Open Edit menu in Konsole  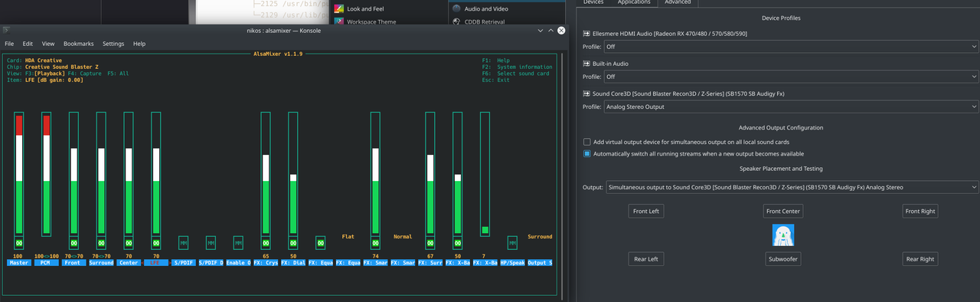(x=28, y=44)
